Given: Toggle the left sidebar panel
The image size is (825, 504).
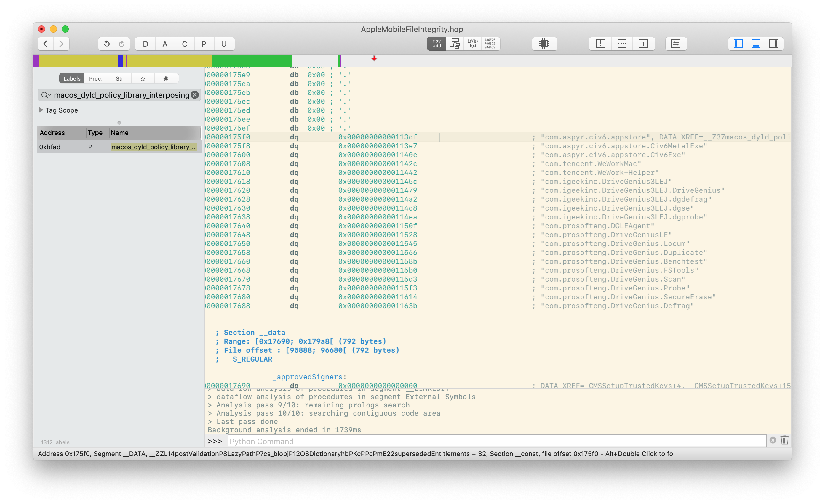Looking at the screenshot, I should pyautogui.click(x=738, y=44).
